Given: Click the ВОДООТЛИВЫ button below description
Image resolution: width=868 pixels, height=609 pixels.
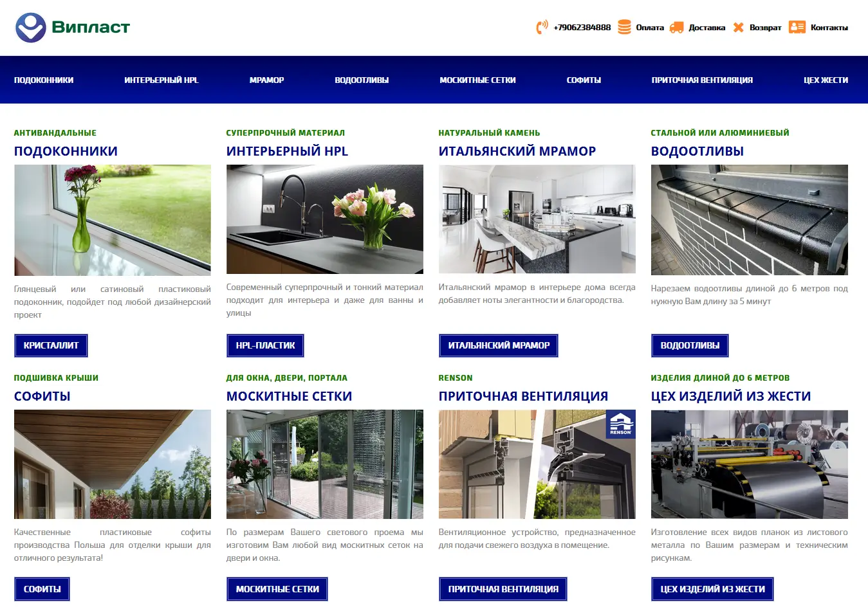Looking at the screenshot, I should point(690,345).
